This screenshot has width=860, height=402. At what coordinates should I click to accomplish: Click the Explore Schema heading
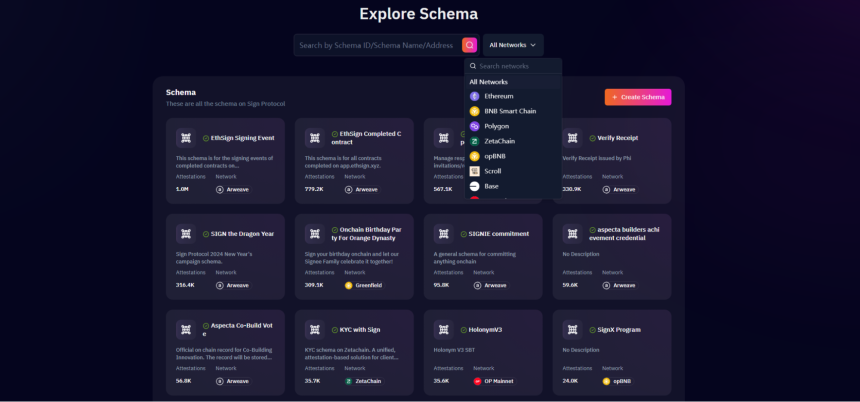[x=418, y=14]
